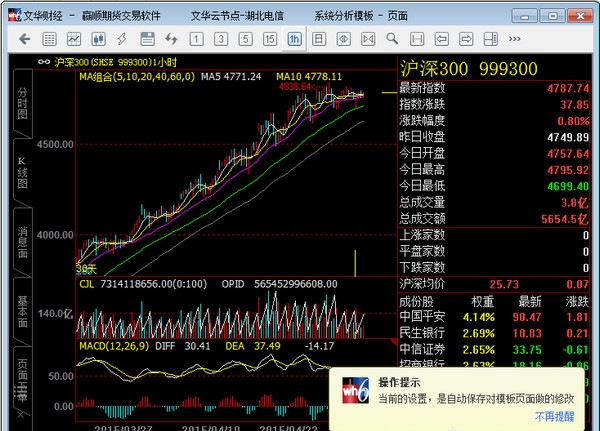
Task: Toggle the side panel layout icon
Action: [x=490, y=39]
